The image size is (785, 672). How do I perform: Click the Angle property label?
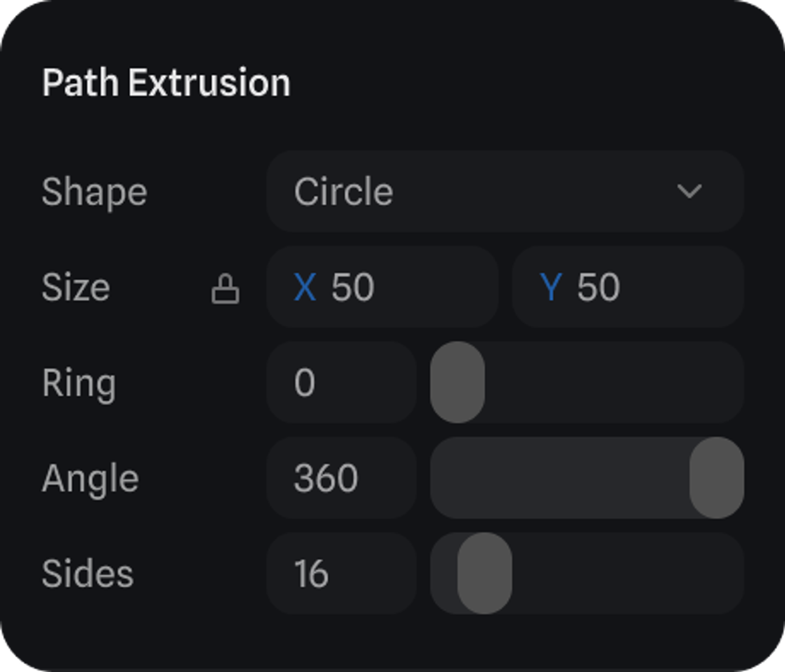point(90,478)
